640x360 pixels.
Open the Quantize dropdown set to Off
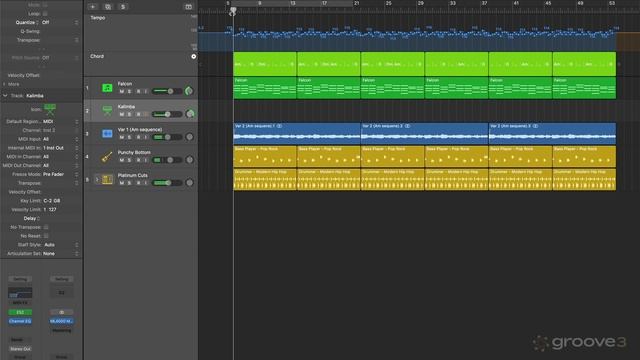[x=60, y=22]
